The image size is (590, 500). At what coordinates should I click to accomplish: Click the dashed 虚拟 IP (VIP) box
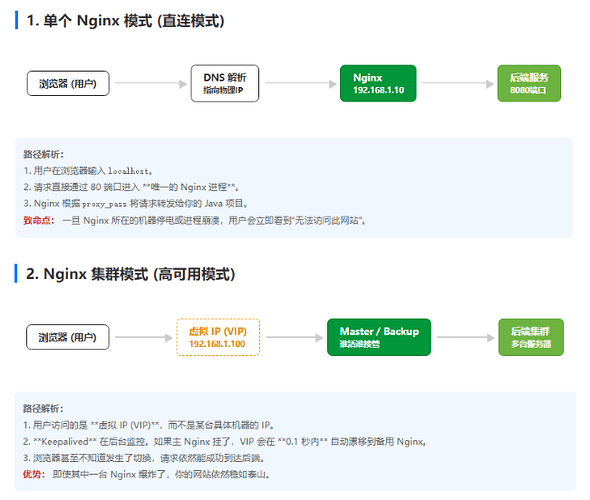[x=218, y=337]
